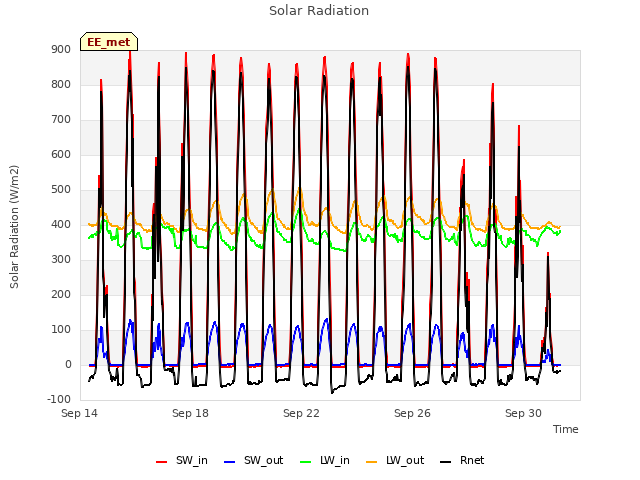Click the Solar Radiation (W/m2) axis label
This screenshot has width=640, height=480.
(14, 227)
